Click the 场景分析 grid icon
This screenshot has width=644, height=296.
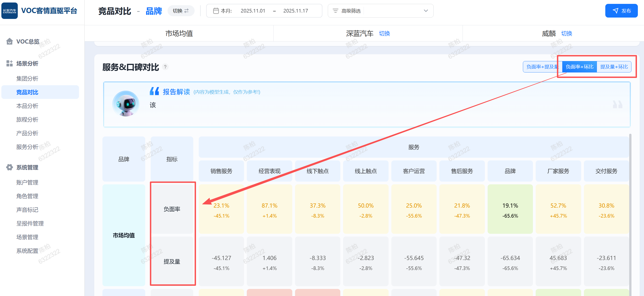(10, 63)
